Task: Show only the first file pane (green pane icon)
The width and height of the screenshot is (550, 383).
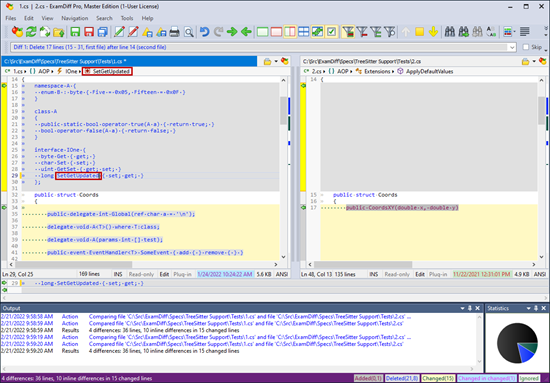Action: pyautogui.click(x=262, y=32)
